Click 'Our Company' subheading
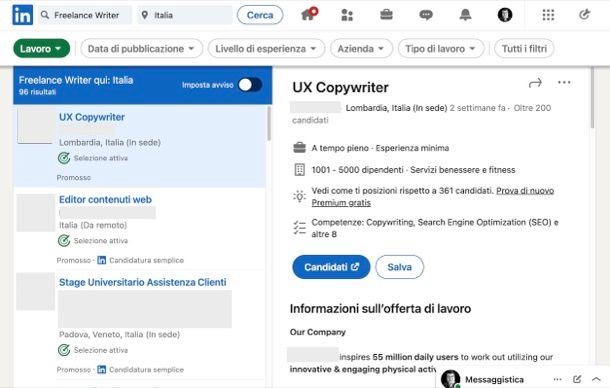The image size is (610, 388). pyautogui.click(x=318, y=332)
